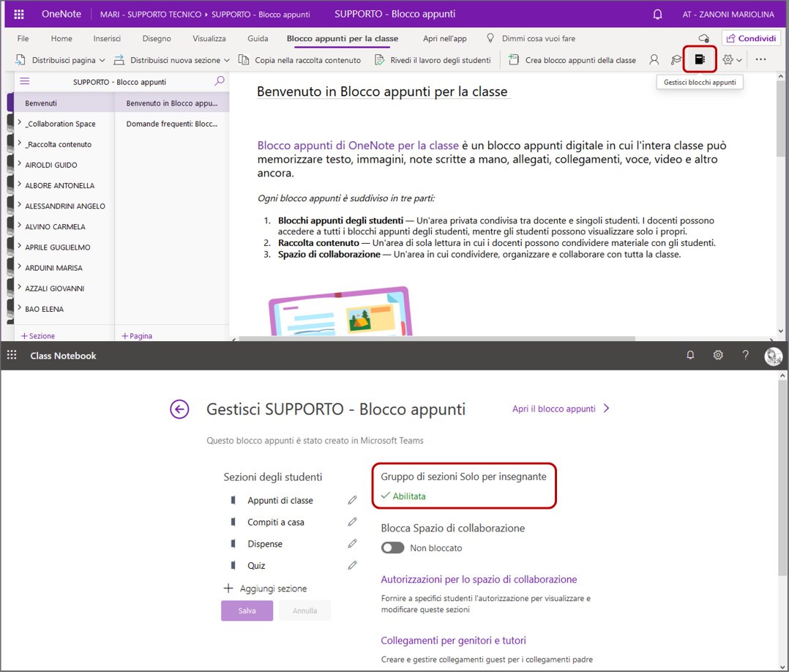
Task: Open the File menu tab
Action: (23, 39)
